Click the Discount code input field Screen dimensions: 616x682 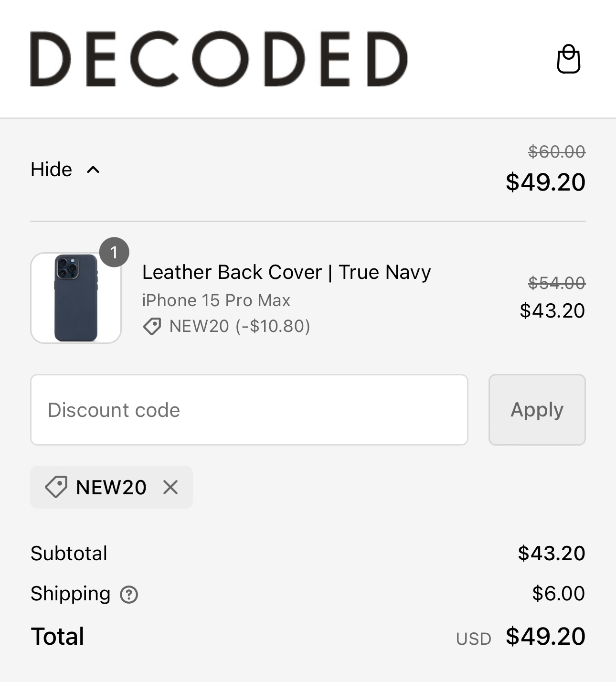(249, 410)
